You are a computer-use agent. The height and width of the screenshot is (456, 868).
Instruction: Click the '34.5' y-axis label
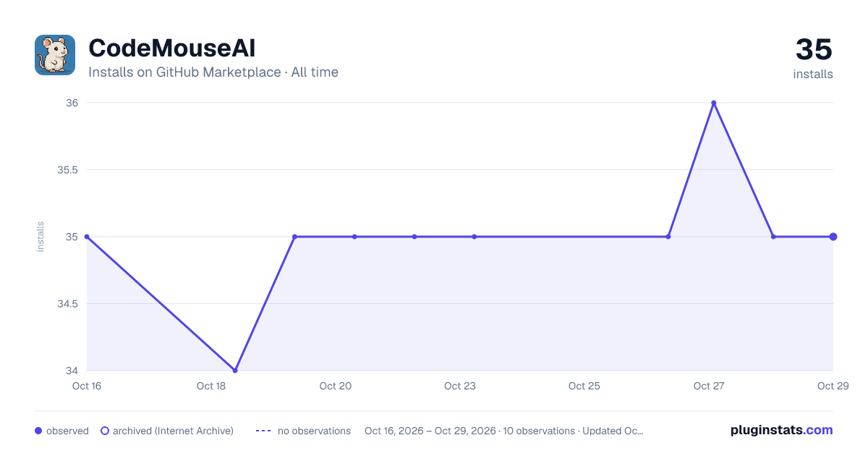click(68, 304)
